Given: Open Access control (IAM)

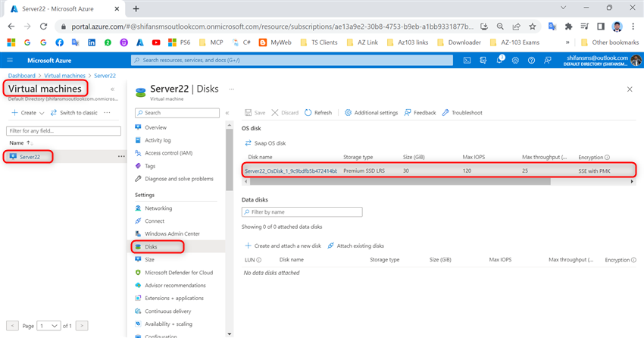Looking at the screenshot, I should (168, 153).
